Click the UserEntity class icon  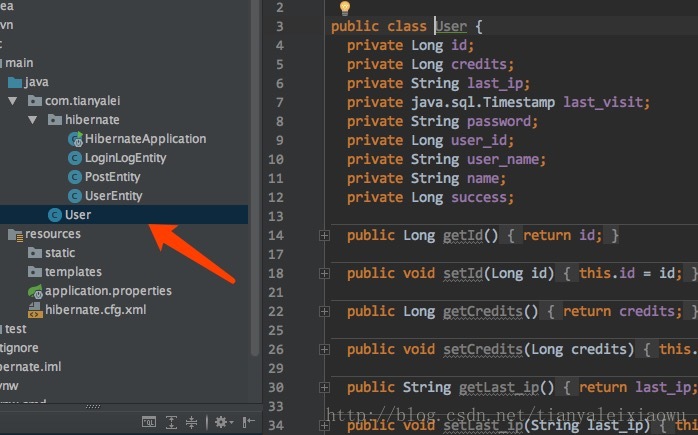click(x=74, y=196)
